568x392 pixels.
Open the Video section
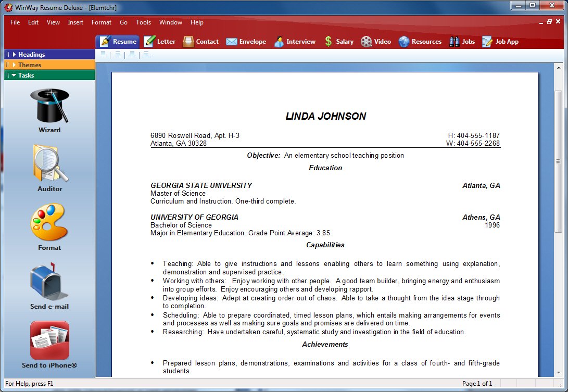(x=375, y=42)
